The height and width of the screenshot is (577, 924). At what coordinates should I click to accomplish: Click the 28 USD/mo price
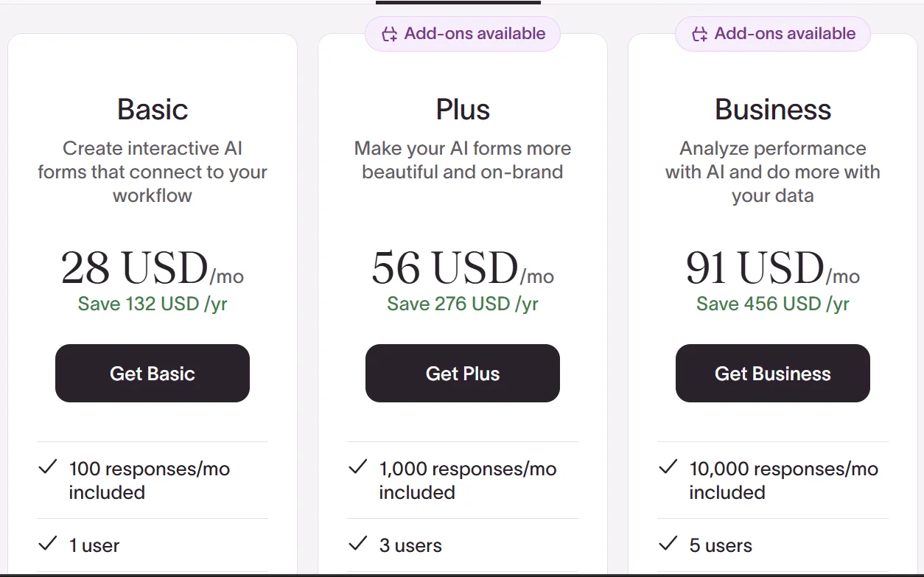click(153, 267)
